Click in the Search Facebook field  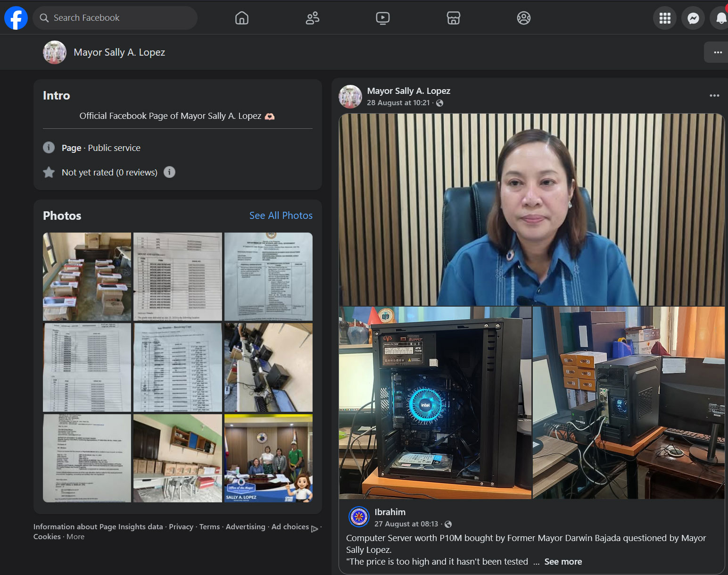(115, 18)
